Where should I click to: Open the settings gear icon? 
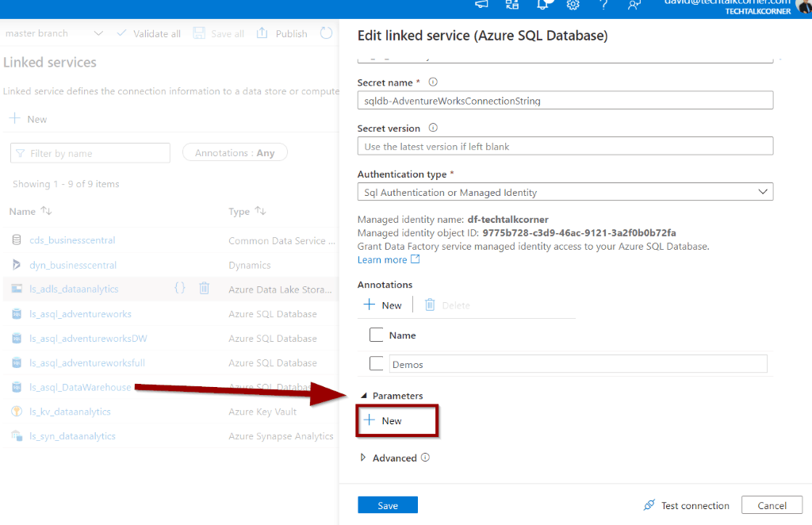pos(573,5)
